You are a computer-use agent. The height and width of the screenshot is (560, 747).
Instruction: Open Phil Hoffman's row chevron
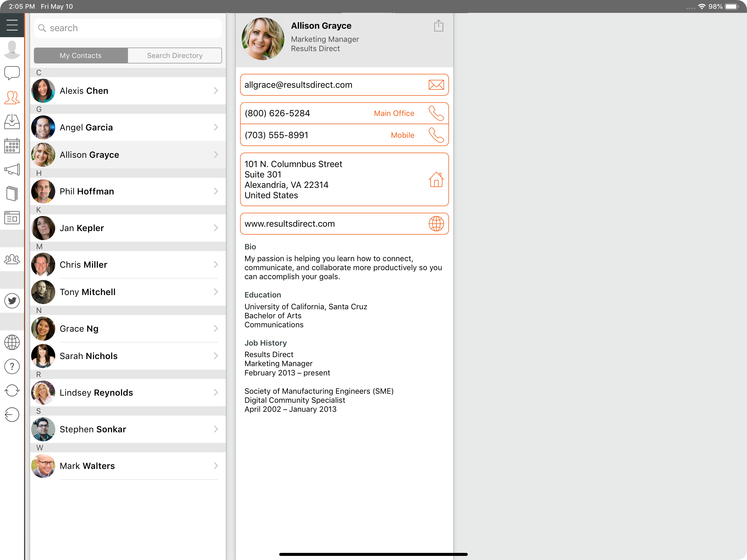[x=216, y=191]
